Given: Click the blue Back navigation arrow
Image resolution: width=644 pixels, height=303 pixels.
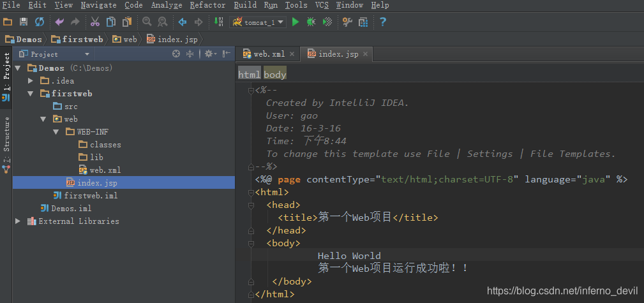Looking at the screenshot, I should pyautogui.click(x=183, y=22).
